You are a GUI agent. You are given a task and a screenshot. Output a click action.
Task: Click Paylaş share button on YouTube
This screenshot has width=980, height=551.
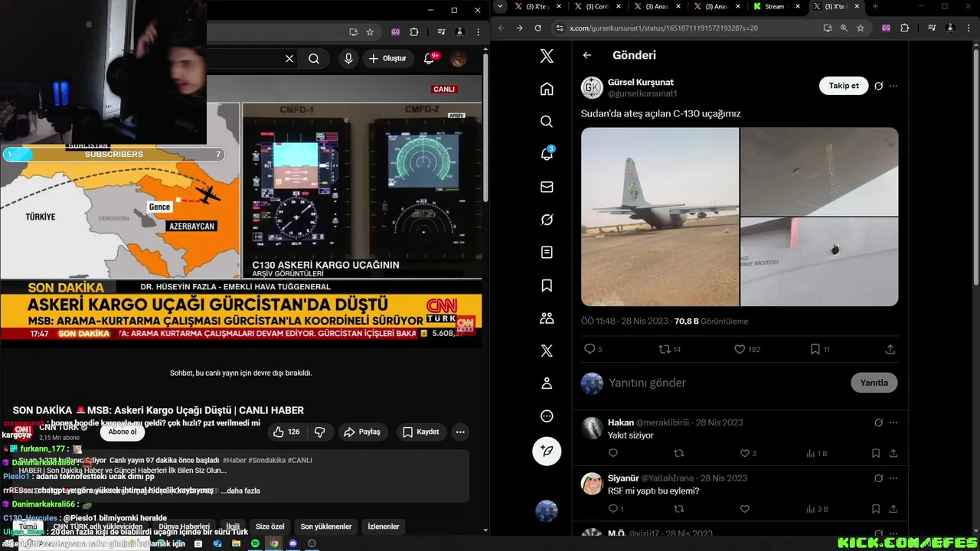click(x=361, y=432)
